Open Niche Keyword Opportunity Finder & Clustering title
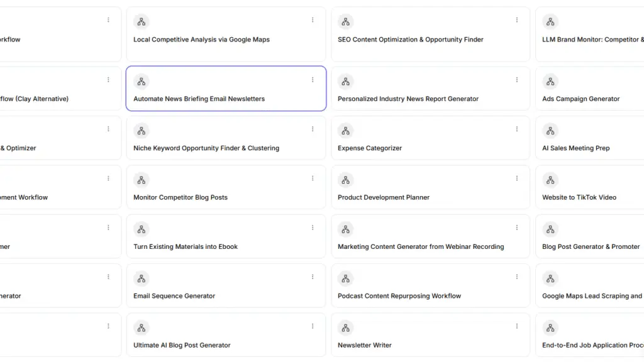The height and width of the screenshot is (362, 644). (x=206, y=148)
